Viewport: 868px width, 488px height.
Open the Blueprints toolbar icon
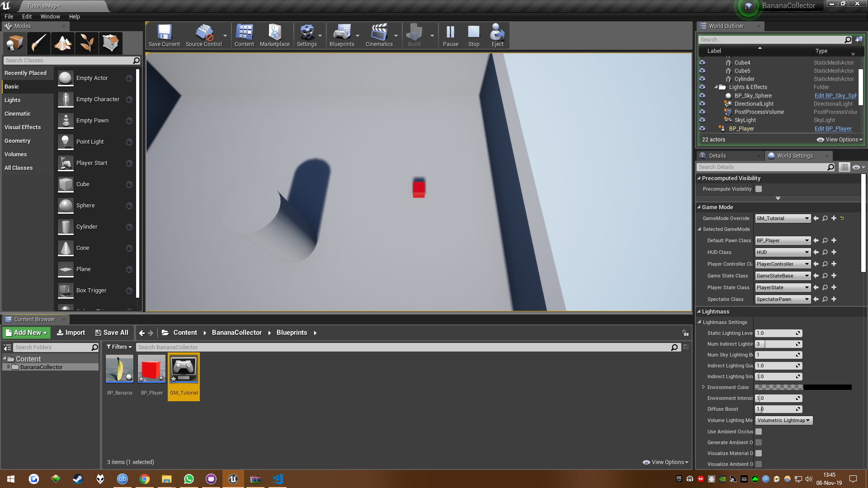(342, 35)
